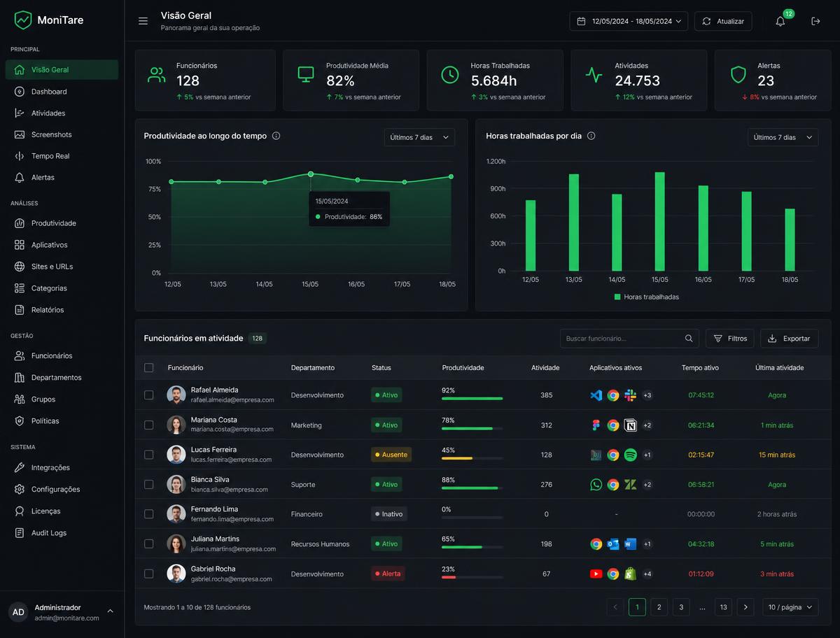Screen dimensions: 840x638
Task: Click the Buscar funcionário search field
Action: [629, 339]
